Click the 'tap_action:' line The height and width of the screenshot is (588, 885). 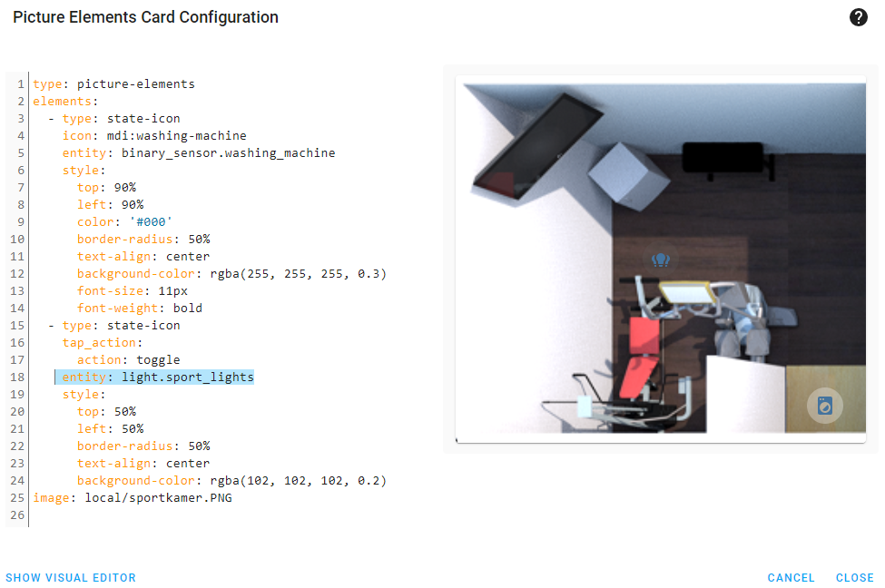(x=103, y=342)
